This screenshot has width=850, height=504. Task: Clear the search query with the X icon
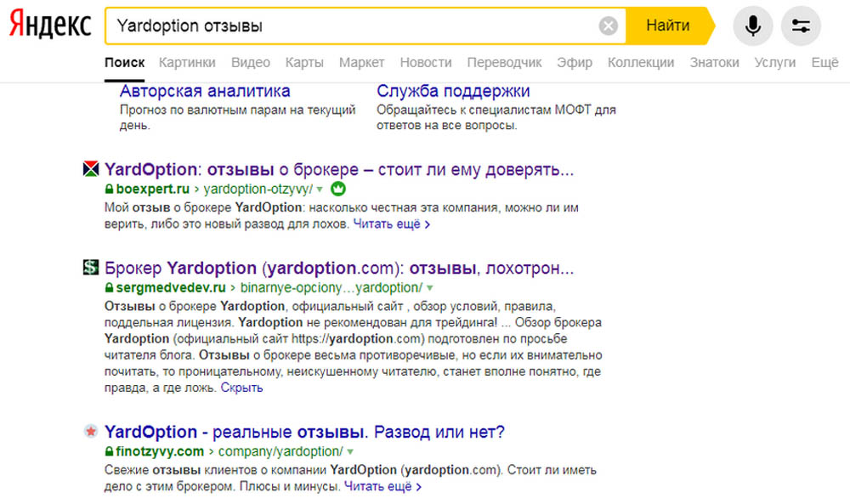point(609,25)
